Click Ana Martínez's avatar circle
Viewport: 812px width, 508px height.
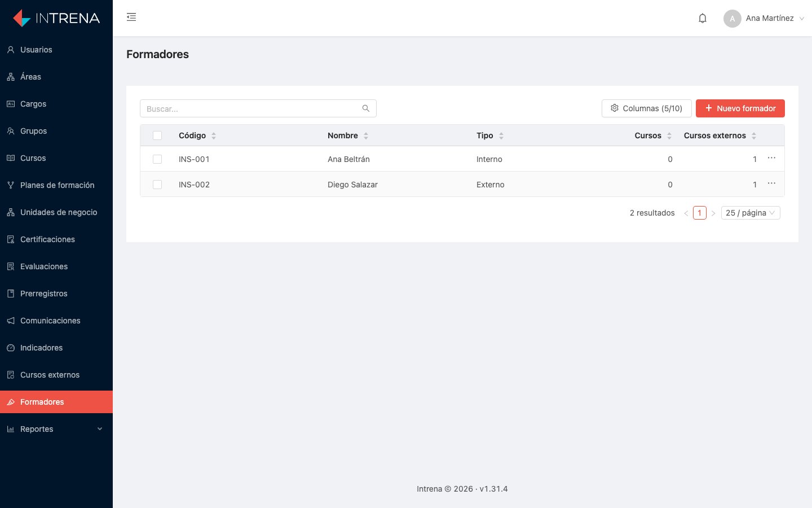pos(732,18)
